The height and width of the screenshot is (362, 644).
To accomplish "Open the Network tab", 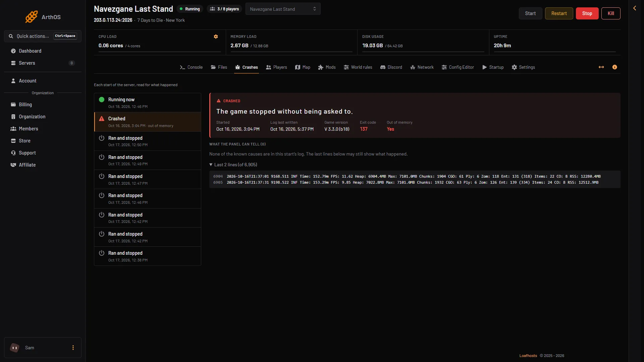I will pos(422,67).
